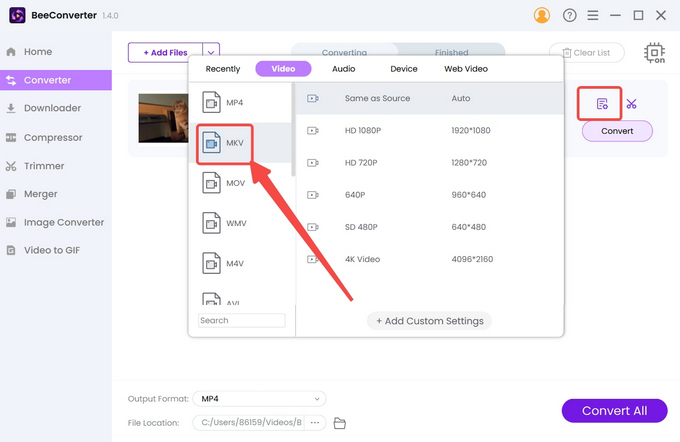
Task: Open the Output Format MP4 dropdown
Action: (x=259, y=399)
